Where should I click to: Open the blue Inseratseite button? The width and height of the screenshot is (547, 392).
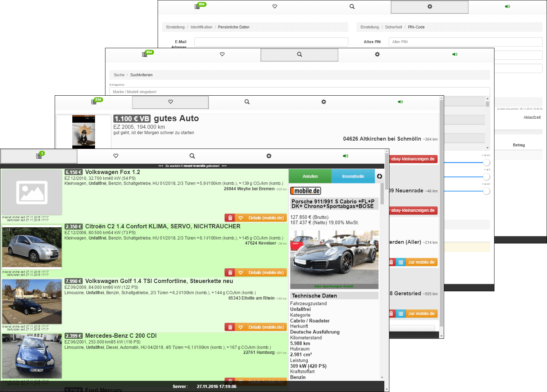coord(353,176)
